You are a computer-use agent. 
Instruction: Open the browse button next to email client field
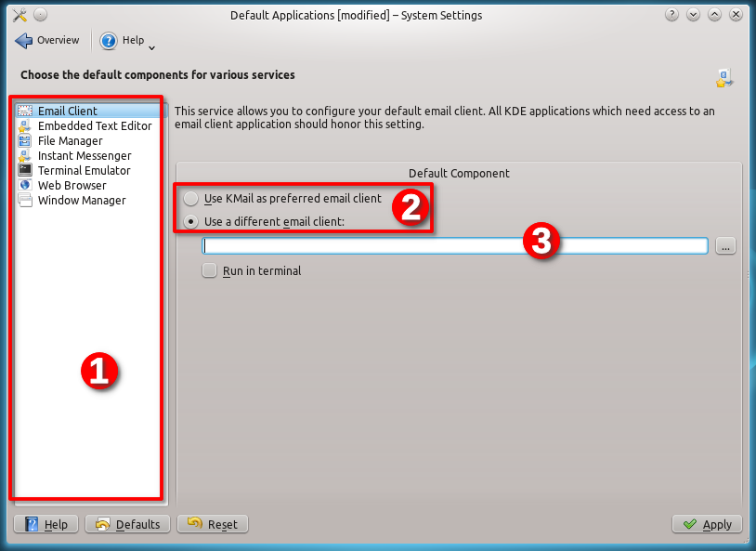[x=725, y=245]
